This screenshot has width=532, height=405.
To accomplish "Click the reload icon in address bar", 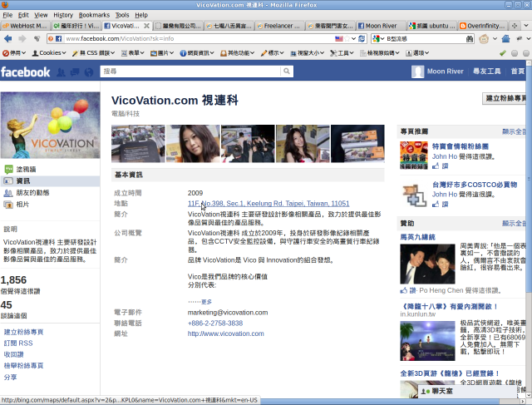I will click(362, 39).
